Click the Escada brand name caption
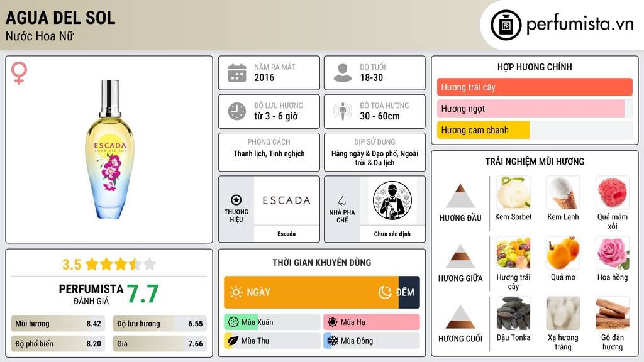The height and width of the screenshot is (362, 644). [286, 234]
